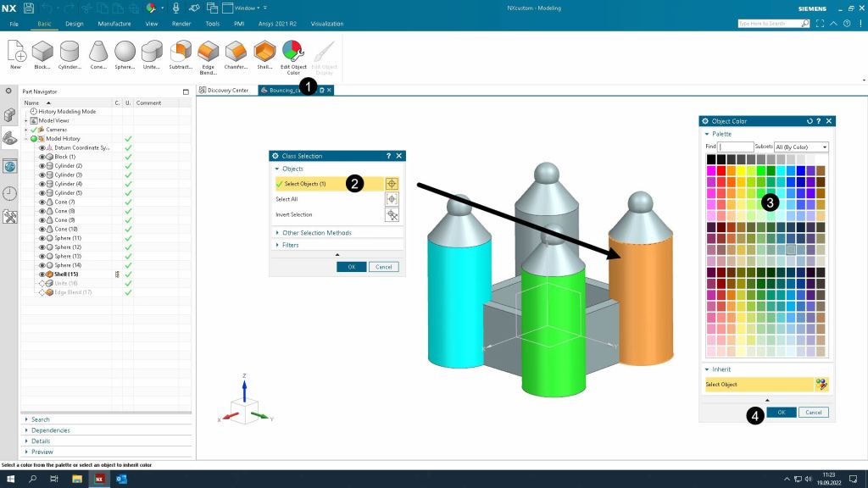
Task: Click the Select All icon in Class Selection
Action: coord(392,199)
